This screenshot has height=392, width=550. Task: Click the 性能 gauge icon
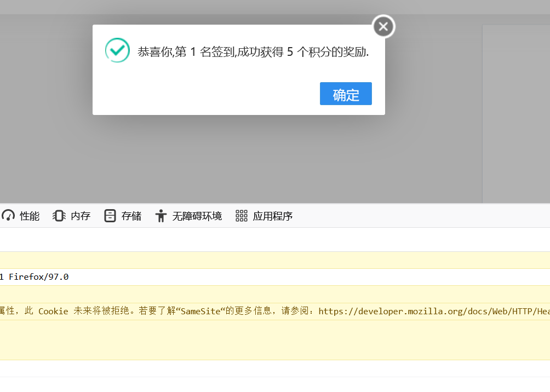pos(8,216)
